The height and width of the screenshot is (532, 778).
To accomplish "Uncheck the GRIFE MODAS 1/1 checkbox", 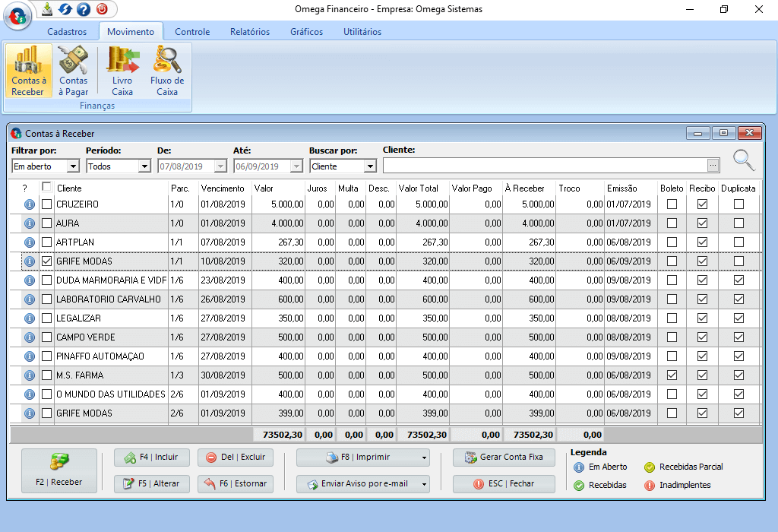I will click(x=47, y=261).
